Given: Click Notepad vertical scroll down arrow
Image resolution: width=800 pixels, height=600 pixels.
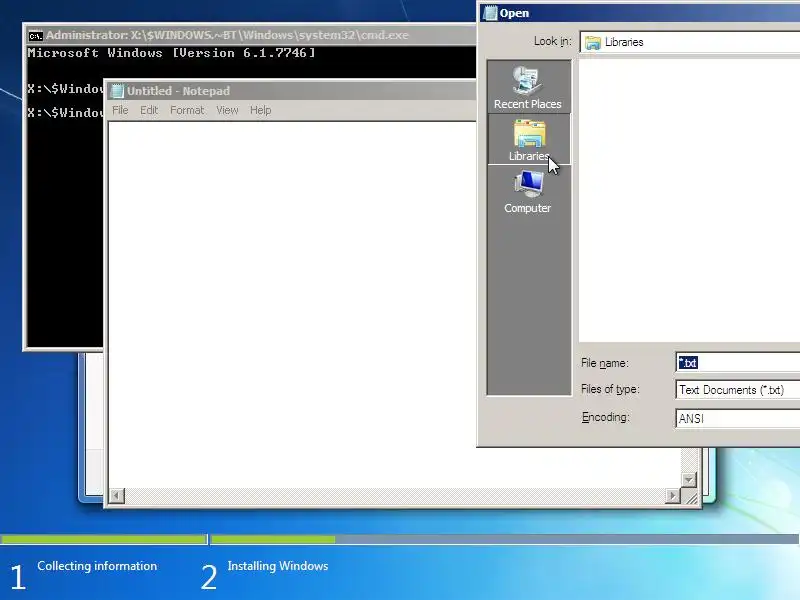Looking at the screenshot, I should (x=689, y=480).
